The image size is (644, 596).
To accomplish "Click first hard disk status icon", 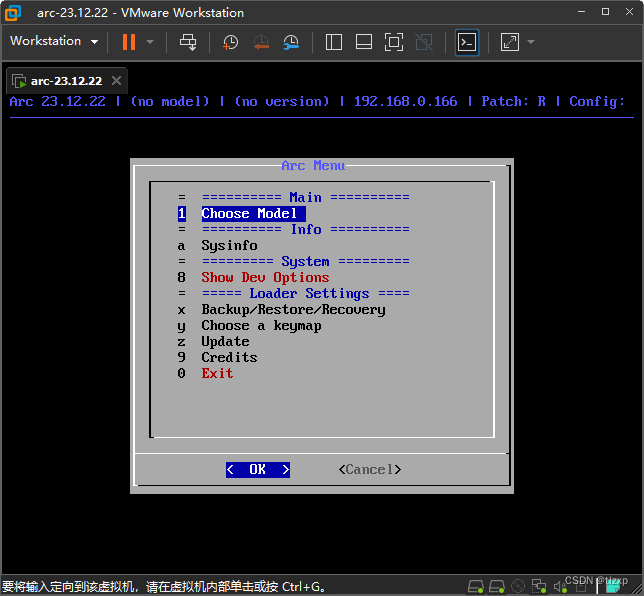I will pos(476,586).
